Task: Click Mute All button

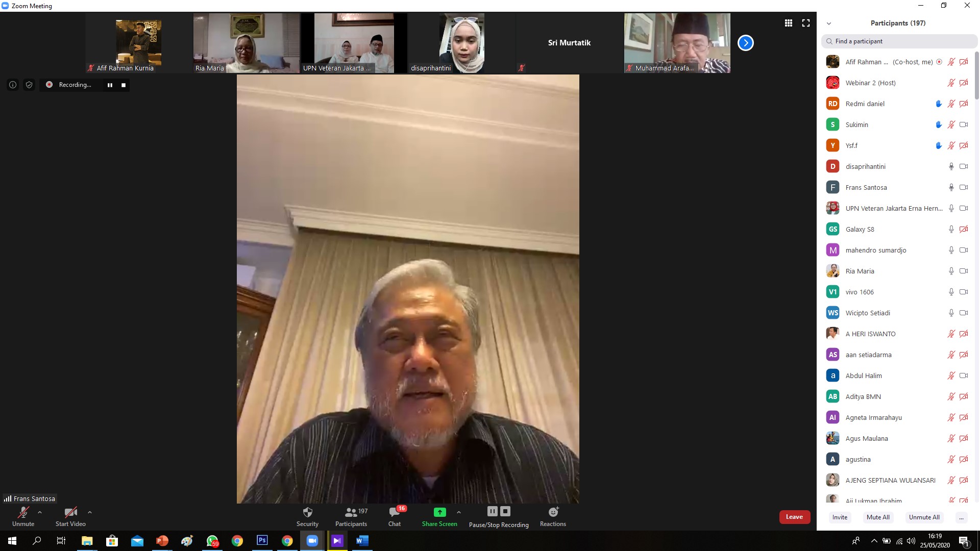Action: point(878,517)
